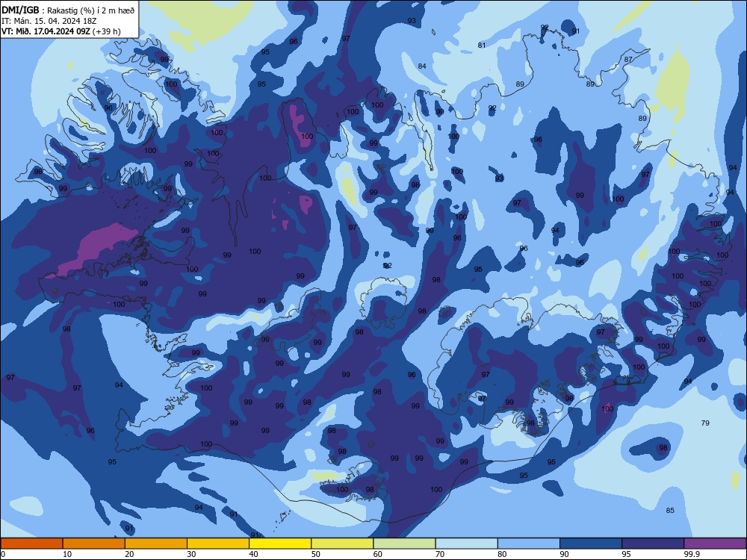The image size is (747, 560).
Task: Click the '50' legend scale label
Action: pyautogui.click(x=316, y=554)
